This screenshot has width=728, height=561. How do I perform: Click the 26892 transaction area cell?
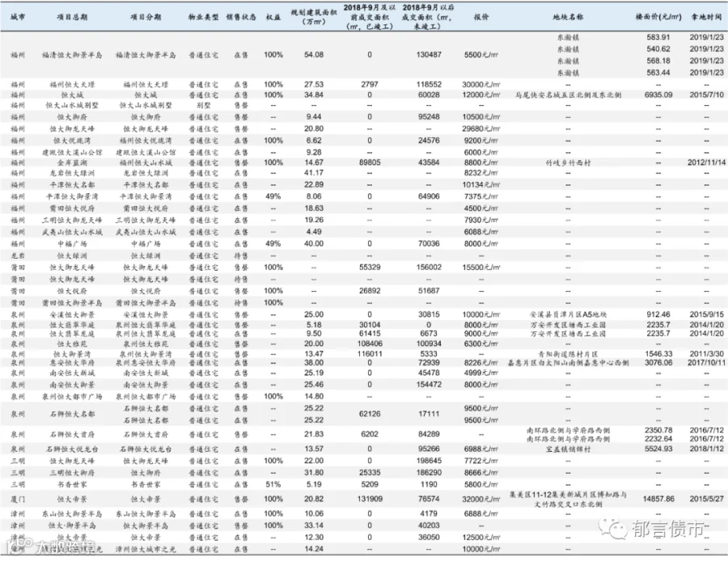(x=370, y=291)
